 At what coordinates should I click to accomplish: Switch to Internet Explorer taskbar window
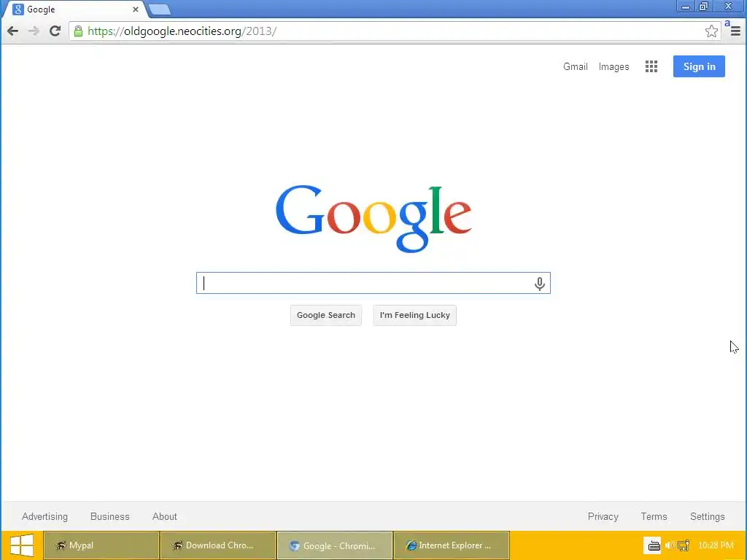tap(452, 545)
